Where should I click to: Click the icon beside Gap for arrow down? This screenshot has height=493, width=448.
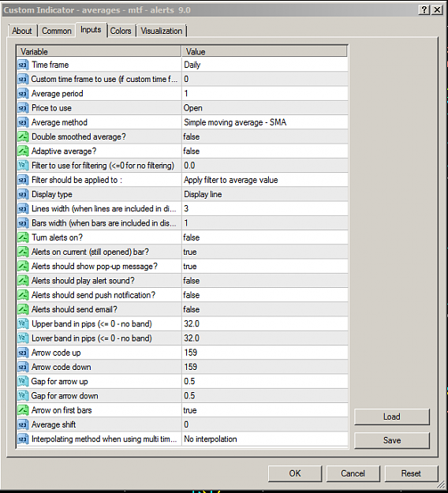[x=23, y=396]
